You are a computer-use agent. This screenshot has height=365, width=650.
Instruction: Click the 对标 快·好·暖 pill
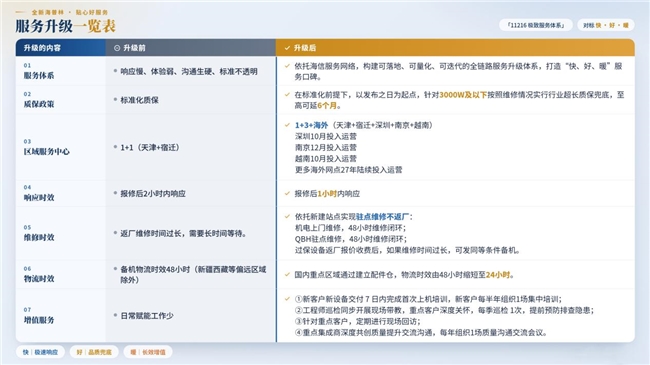click(x=606, y=25)
